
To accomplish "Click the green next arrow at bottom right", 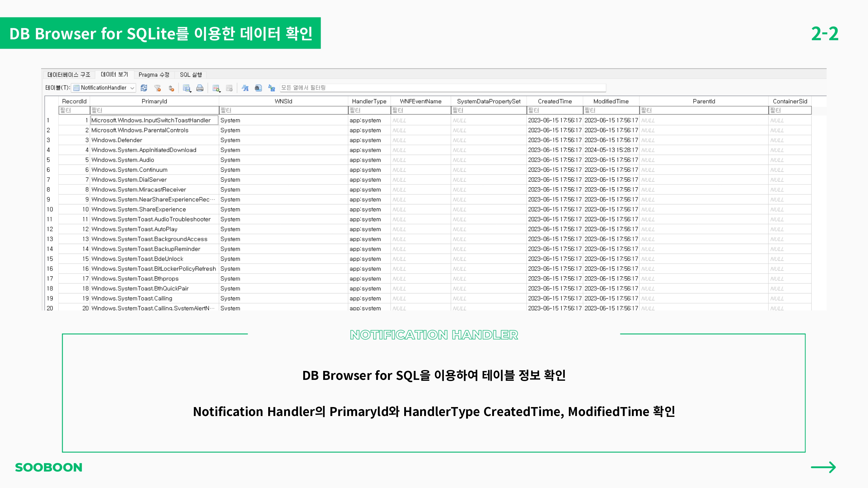I will pos(823,467).
